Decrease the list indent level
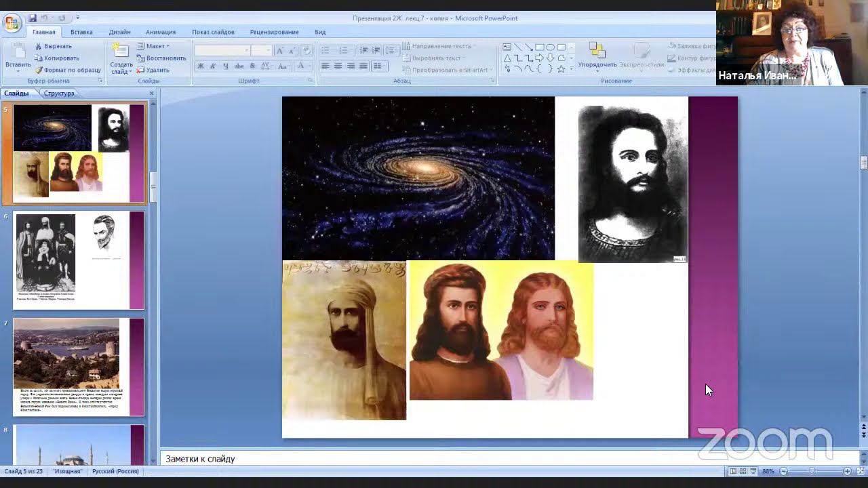Image resolution: width=868 pixels, height=488 pixels. (363, 51)
